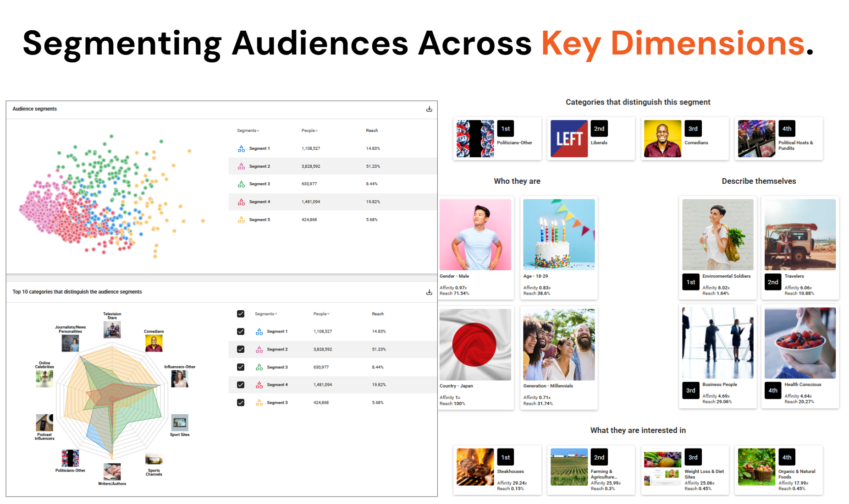Click the 1,108,527 people value in Audience segments
The width and height of the screenshot is (849, 504).
point(311,148)
